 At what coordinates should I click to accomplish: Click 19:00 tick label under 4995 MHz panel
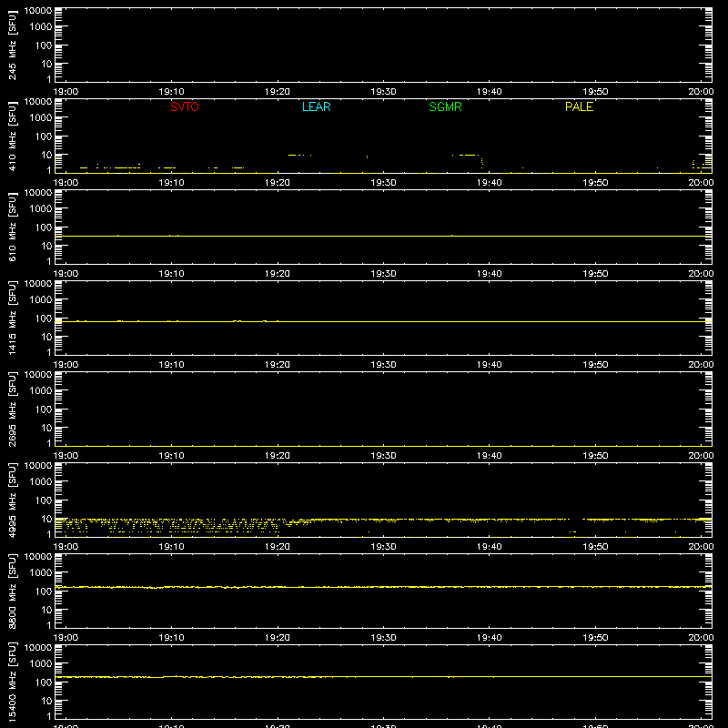pos(66,547)
